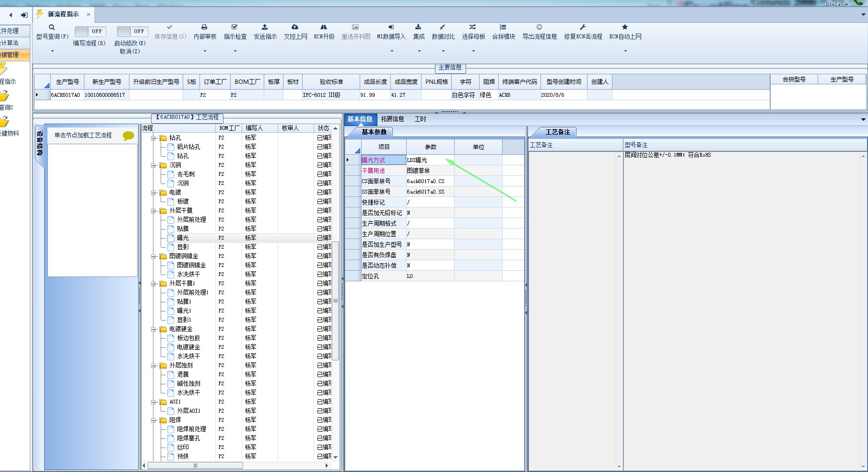Click cell 6ACK6017A0 in main info grid

click(x=67, y=95)
